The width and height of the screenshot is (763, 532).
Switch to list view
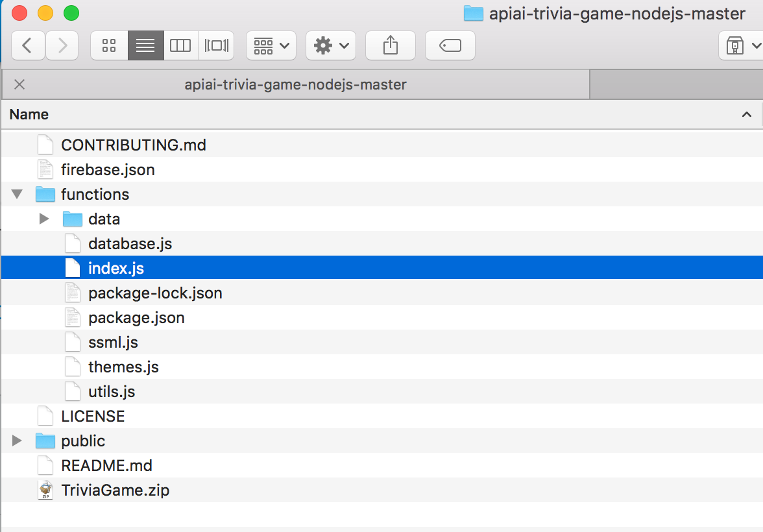[x=145, y=46]
